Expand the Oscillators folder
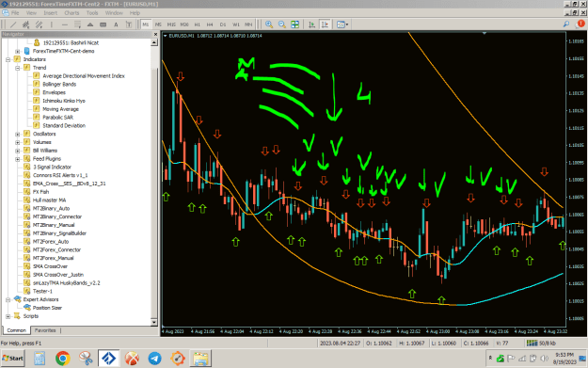The image size is (588, 368). (17, 134)
